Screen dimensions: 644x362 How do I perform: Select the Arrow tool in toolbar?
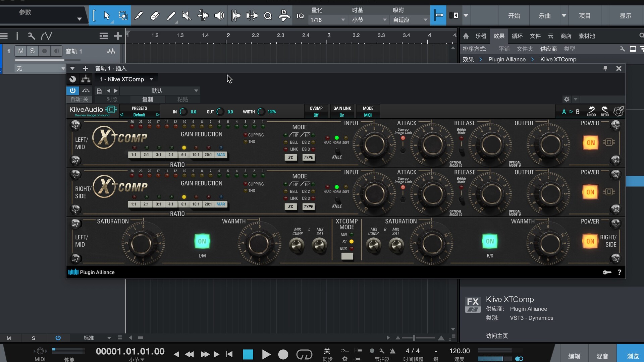tap(107, 16)
